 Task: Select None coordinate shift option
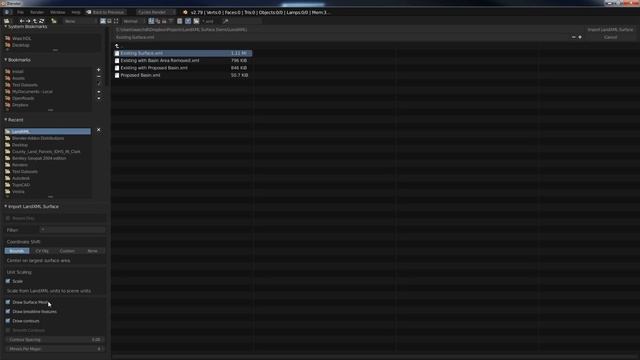93,251
